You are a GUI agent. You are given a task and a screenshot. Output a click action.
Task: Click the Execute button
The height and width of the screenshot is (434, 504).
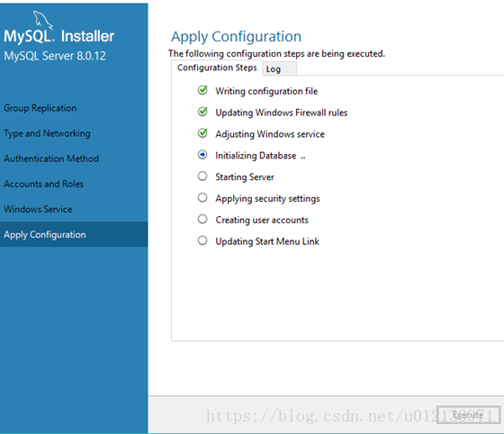468,415
